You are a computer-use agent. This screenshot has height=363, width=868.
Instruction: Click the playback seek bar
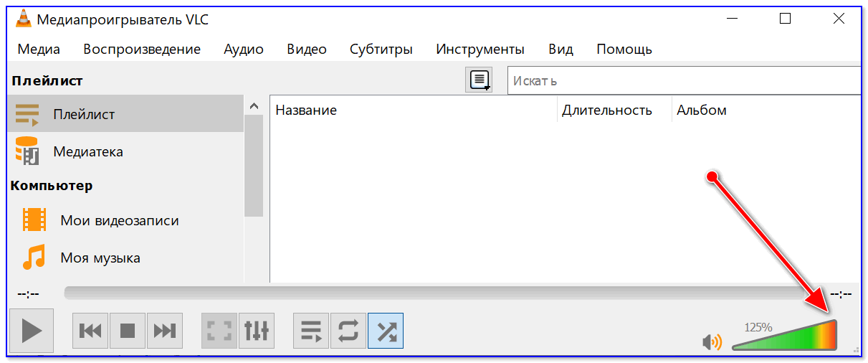click(443, 293)
